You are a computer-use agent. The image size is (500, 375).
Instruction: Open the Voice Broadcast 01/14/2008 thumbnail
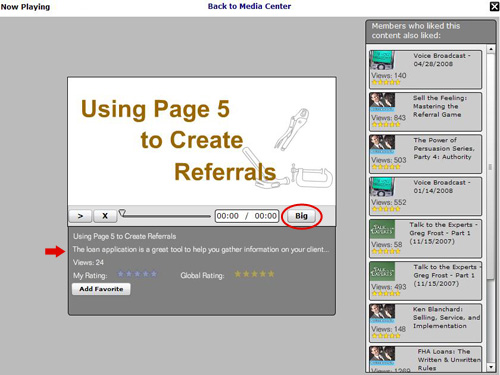coord(382,187)
